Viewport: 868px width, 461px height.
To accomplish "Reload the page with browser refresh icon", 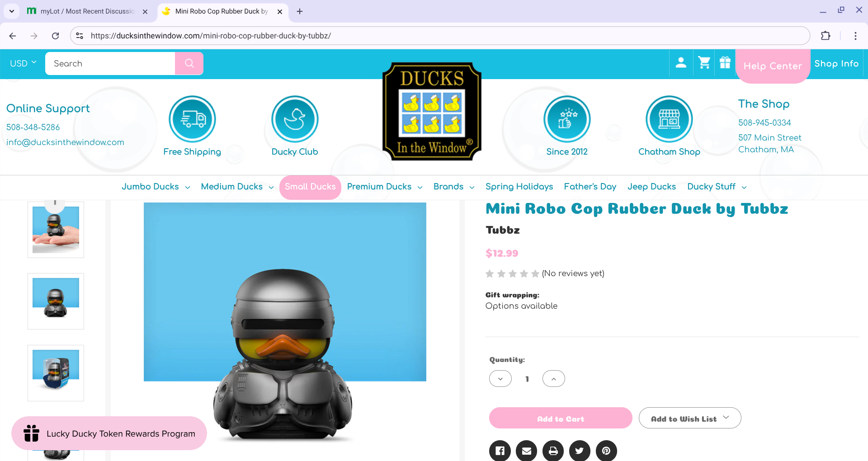I will (55, 36).
